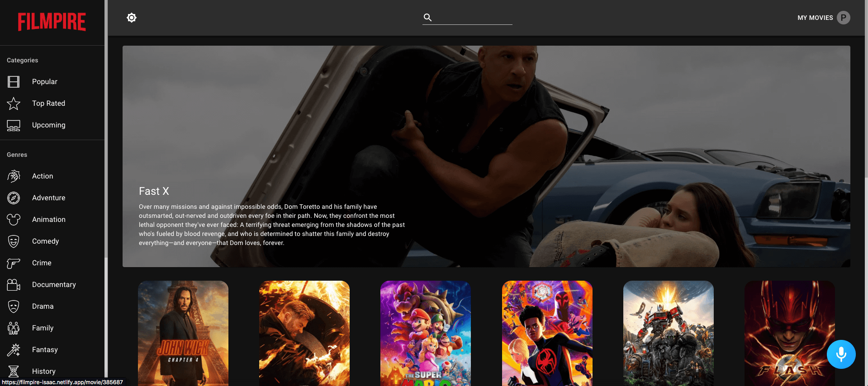The image size is (868, 386).
Task: Open the Documentary genre camera icon
Action: click(14, 285)
